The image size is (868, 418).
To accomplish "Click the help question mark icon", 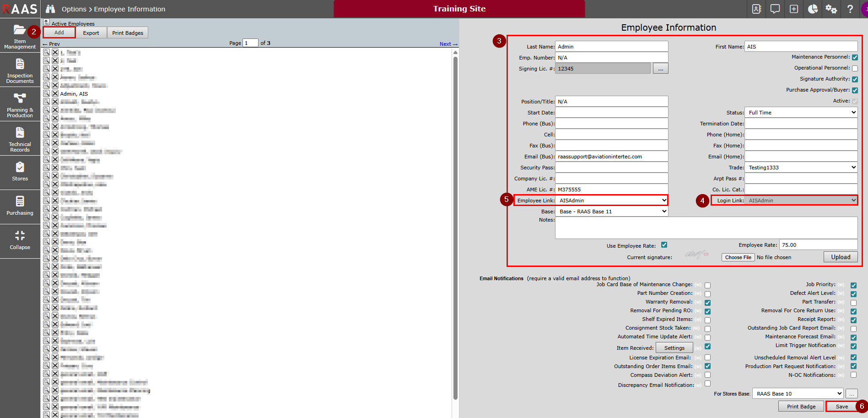I will click(850, 9).
